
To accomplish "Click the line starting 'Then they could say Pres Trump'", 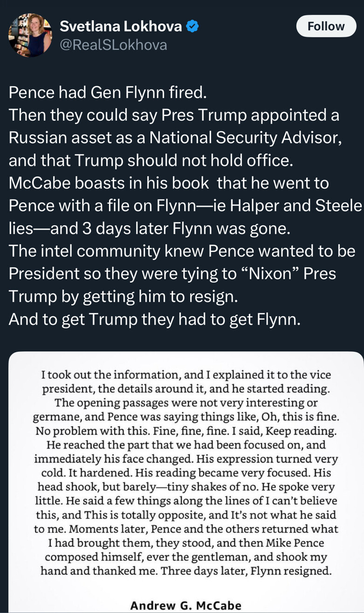I will (173, 116).
